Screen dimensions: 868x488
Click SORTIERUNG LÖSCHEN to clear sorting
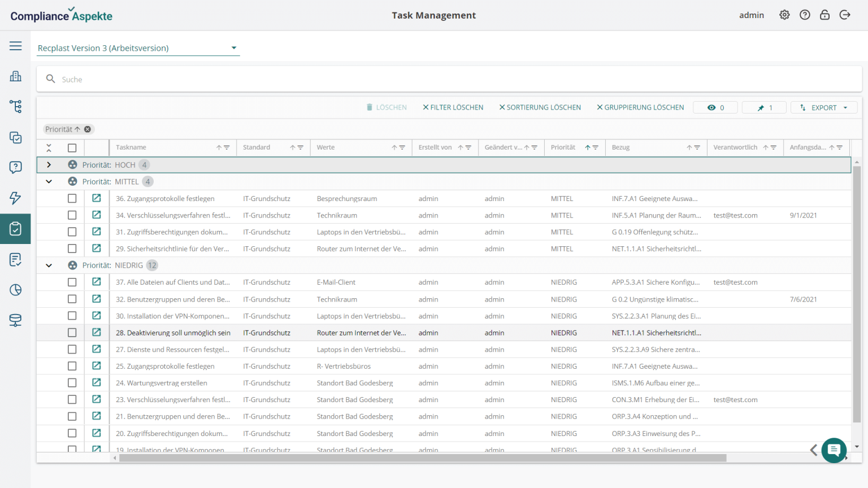point(540,107)
